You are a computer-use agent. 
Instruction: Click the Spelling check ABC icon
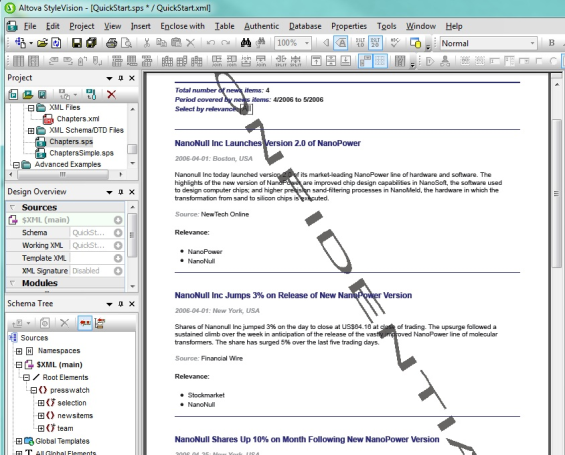[x=395, y=43]
